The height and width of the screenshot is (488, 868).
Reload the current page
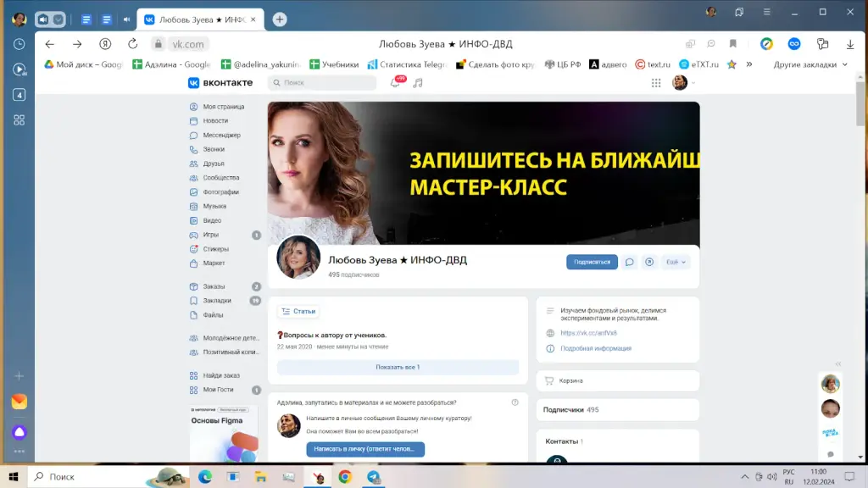(133, 44)
